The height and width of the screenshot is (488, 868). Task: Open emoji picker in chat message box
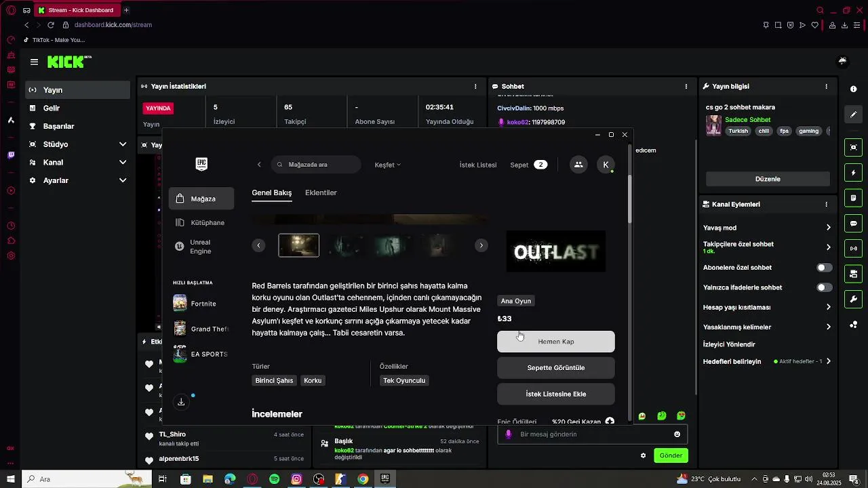(677, 434)
